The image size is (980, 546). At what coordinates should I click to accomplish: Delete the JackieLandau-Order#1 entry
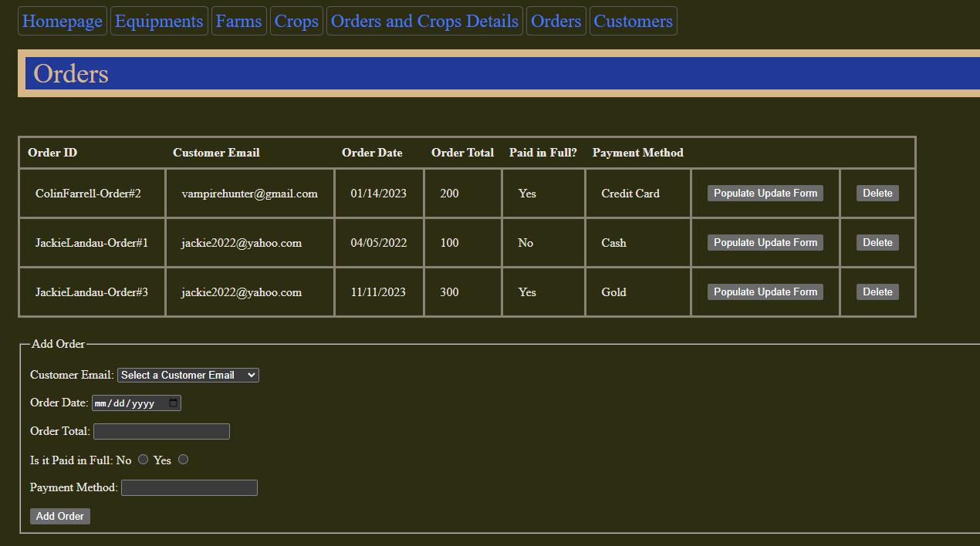[x=877, y=242]
